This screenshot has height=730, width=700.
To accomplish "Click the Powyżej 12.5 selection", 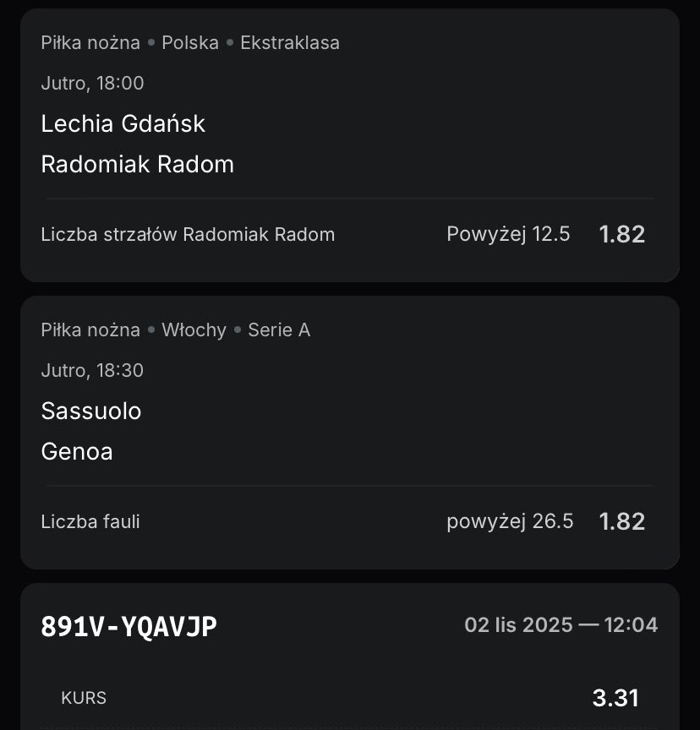I will (x=508, y=234).
